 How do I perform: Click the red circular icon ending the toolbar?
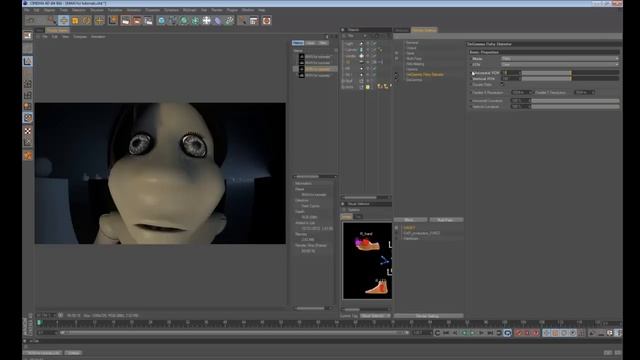[x=267, y=20]
